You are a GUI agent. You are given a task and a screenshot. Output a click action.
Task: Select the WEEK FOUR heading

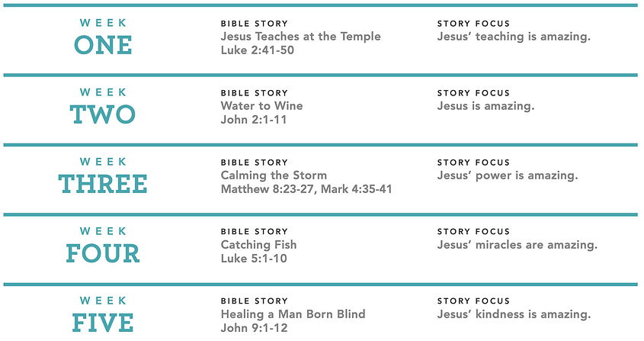pos(103,245)
